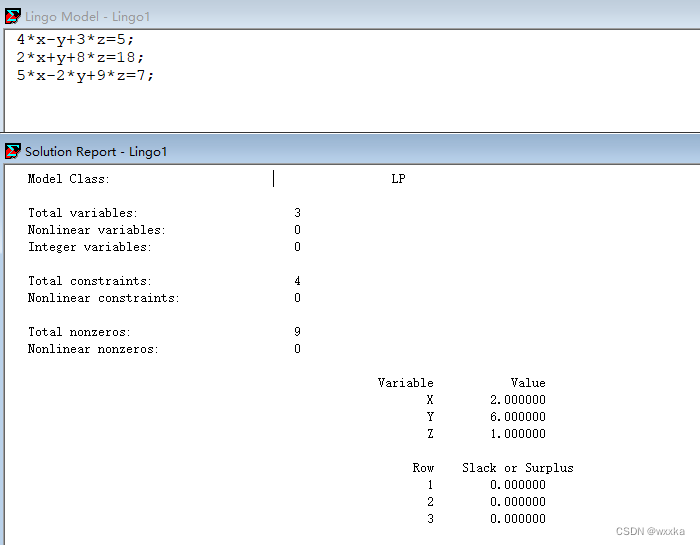Click the Z value 1.000000

tap(518, 434)
